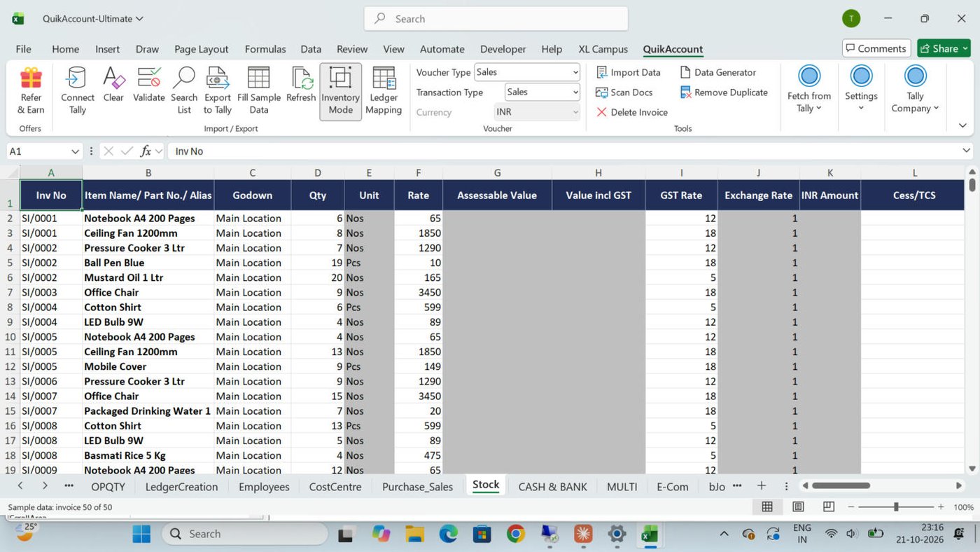The image size is (980, 552).
Task: Click the zoom slider handle
Action: click(896, 506)
